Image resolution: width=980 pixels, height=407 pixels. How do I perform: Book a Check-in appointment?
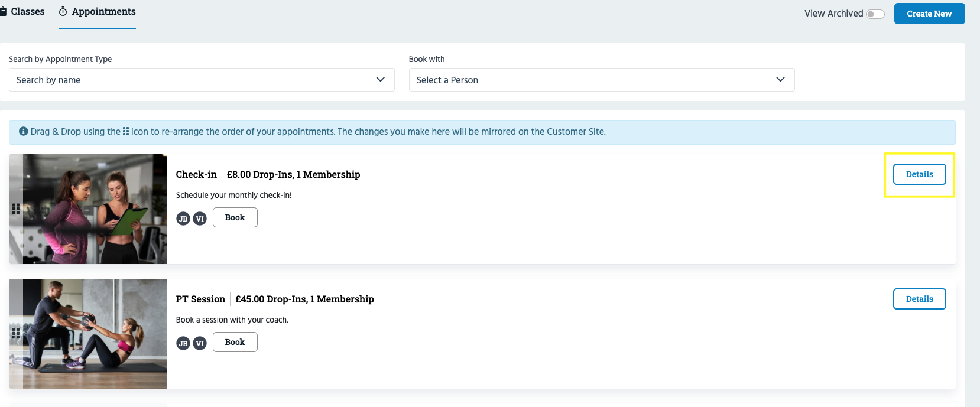point(235,217)
